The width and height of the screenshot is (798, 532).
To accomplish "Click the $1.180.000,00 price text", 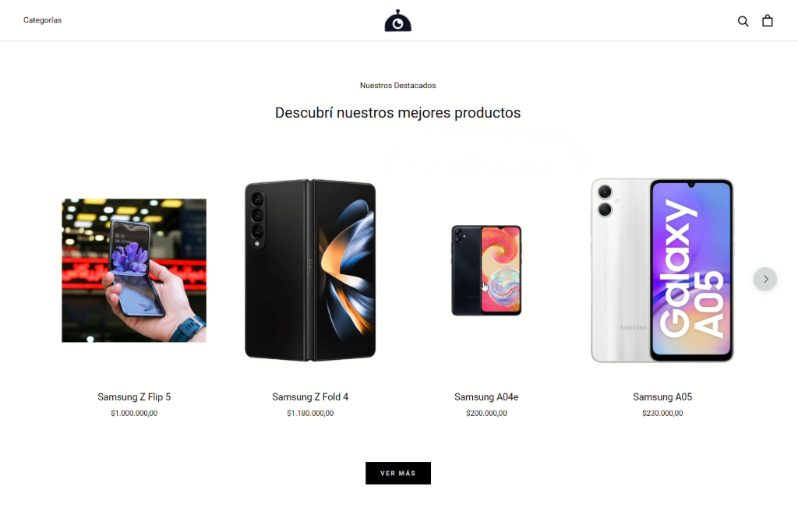I will click(310, 413).
